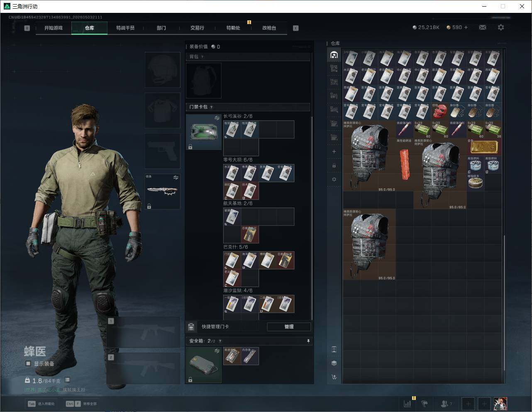Click the help mark next to 背包
This screenshot has width=532, height=412.
[202, 56]
